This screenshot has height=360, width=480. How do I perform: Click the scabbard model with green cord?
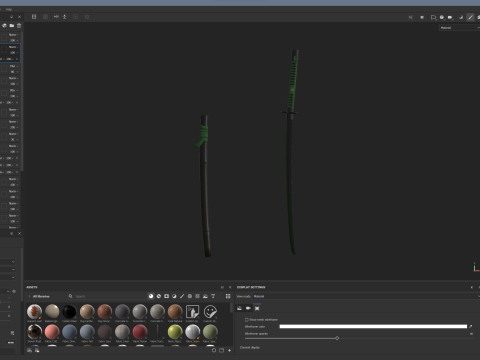(x=204, y=186)
